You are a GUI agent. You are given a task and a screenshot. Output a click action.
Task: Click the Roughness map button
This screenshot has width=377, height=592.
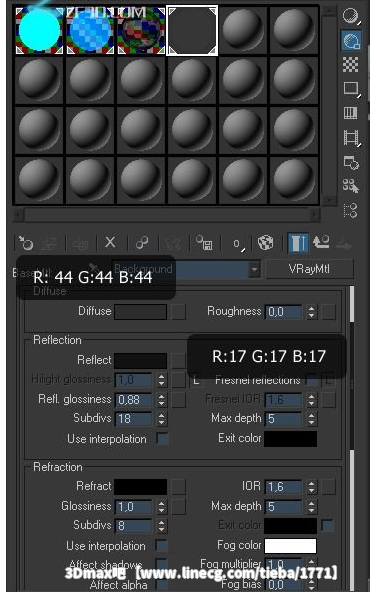pos(328,312)
